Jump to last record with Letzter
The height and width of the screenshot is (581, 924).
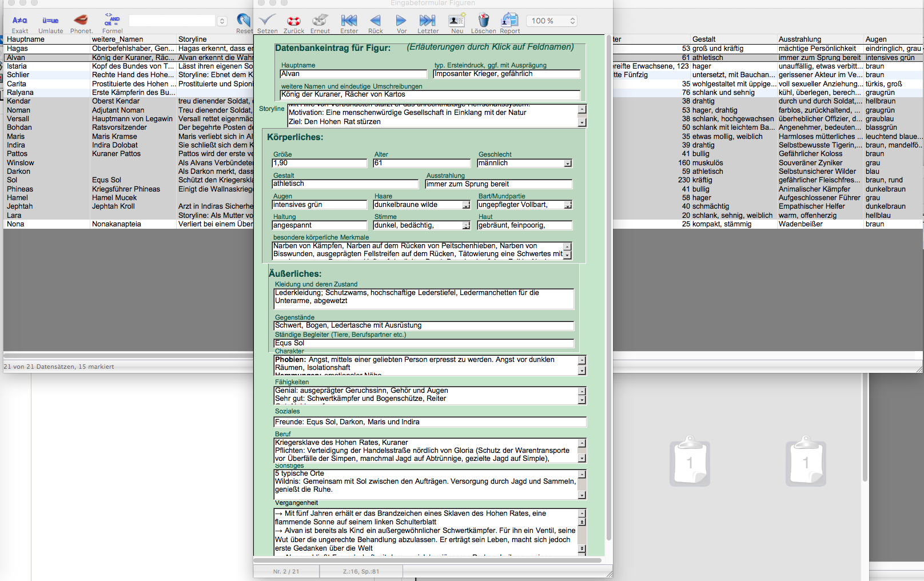click(428, 23)
